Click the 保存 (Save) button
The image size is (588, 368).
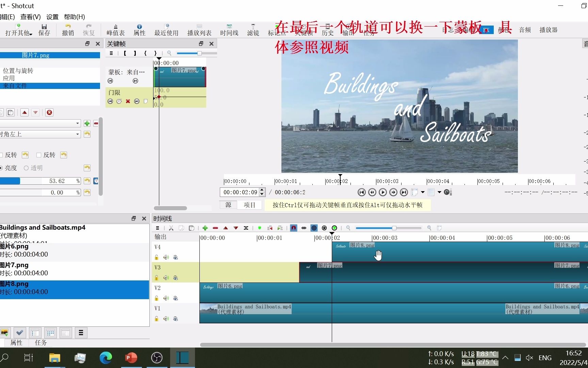click(x=44, y=30)
